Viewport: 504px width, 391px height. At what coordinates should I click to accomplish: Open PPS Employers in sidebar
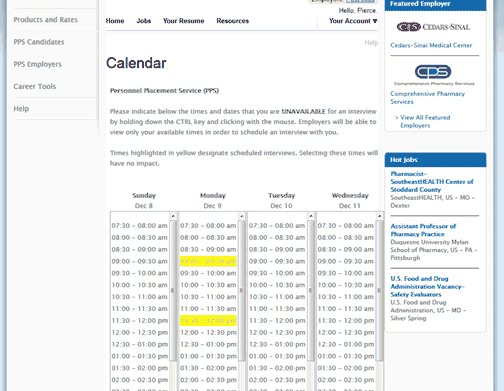click(37, 64)
